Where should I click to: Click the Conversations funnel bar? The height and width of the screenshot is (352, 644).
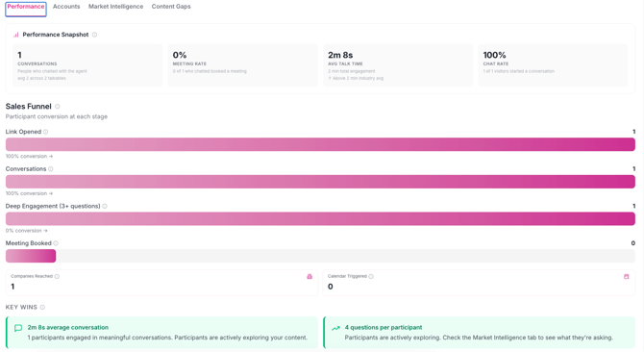[320, 182]
